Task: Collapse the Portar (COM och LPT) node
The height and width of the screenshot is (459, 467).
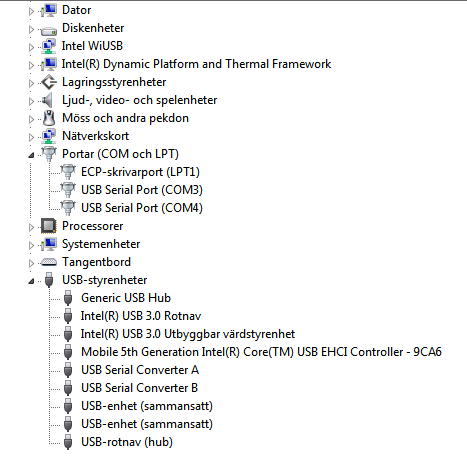Action: point(31,155)
